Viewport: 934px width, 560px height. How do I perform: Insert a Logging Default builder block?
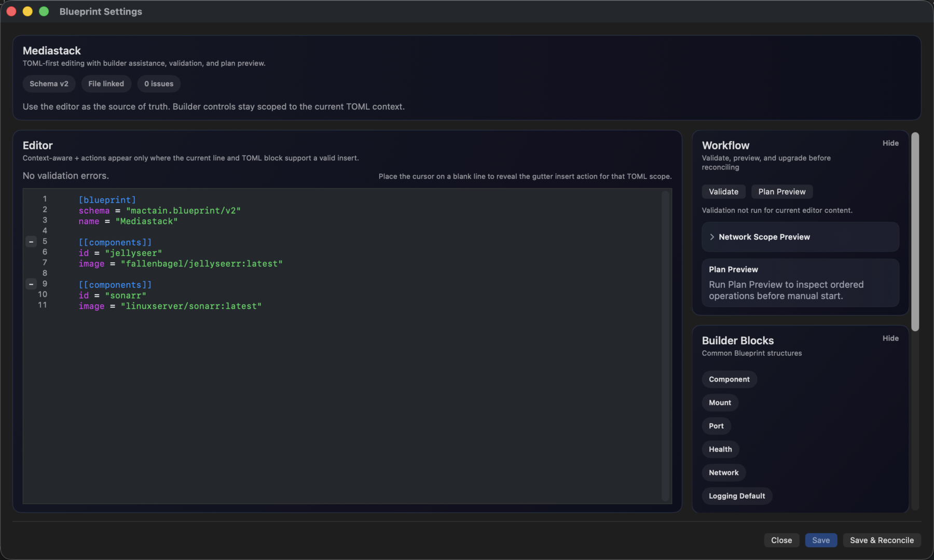tap(737, 496)
